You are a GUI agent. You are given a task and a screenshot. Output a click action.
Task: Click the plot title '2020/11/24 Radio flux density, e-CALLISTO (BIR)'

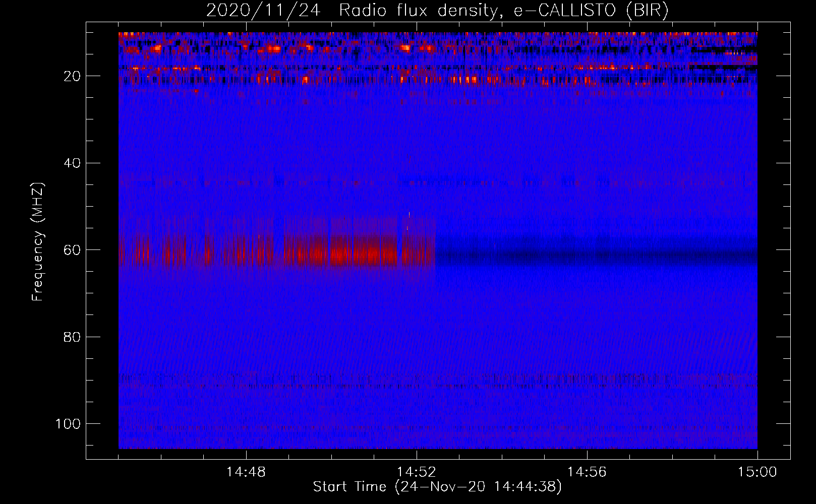pyautogui.click(x=437, y=10)
